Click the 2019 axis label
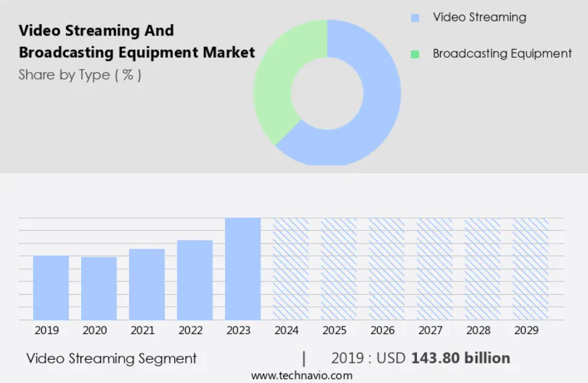Screen dimensions: 588x383 tap(47, 330)
